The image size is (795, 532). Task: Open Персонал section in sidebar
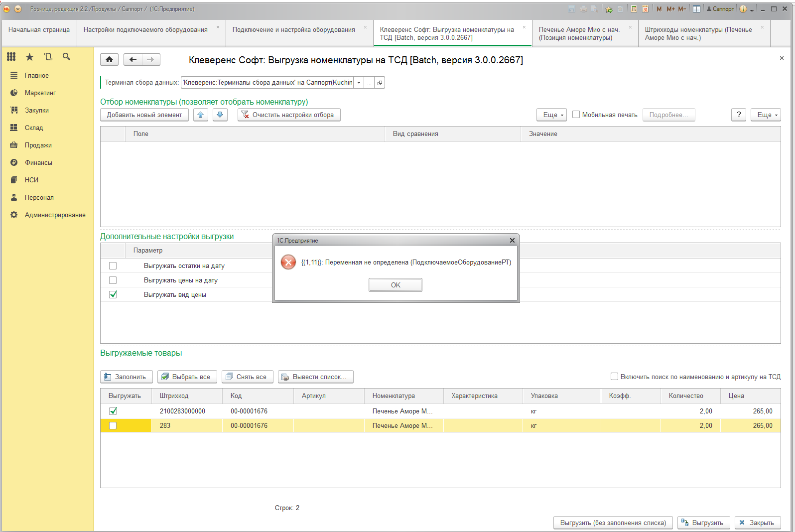(39, 198)
